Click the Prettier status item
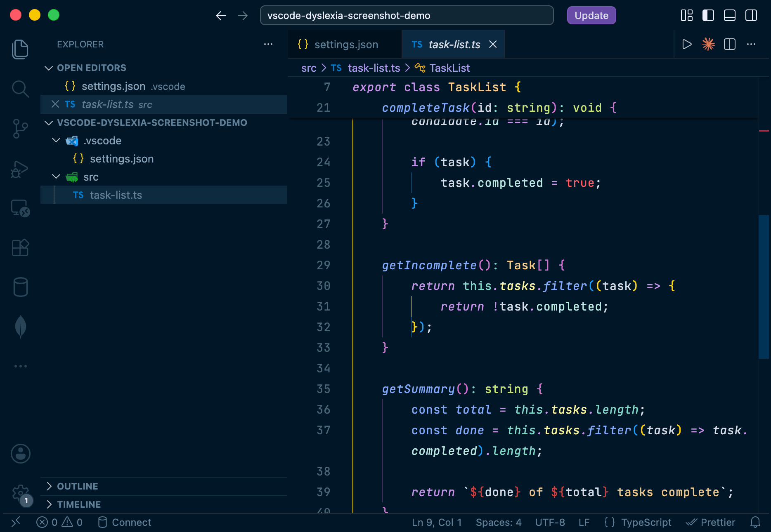This screenshot has width=771, height=532. [710, 523]
